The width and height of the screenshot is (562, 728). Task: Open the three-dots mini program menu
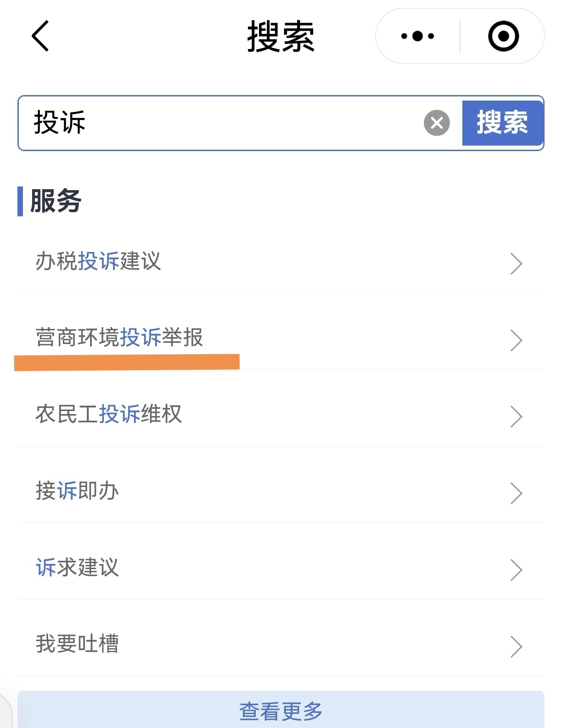click(417, 36)
